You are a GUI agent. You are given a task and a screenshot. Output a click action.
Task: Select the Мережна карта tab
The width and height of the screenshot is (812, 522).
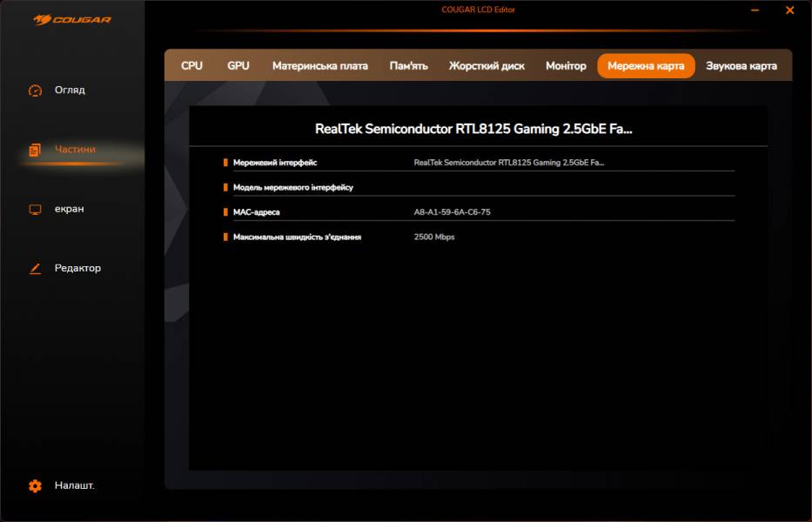pos(646,66)
